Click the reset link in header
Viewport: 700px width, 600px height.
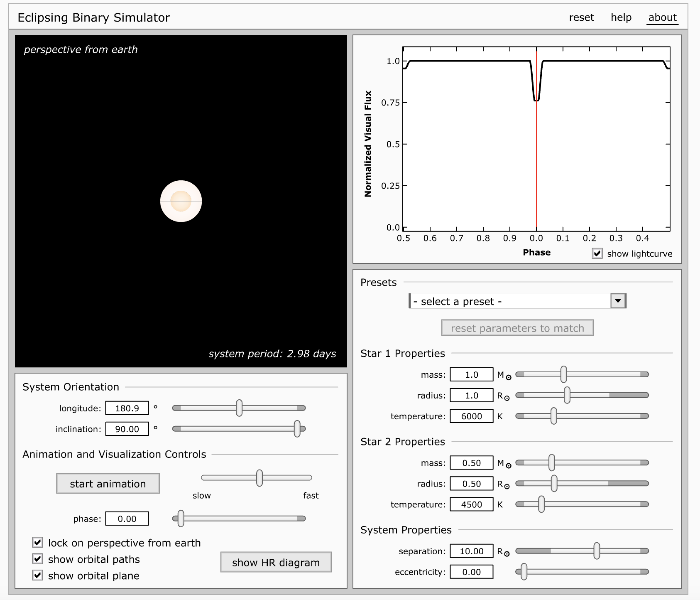click(x=581, y=17)
